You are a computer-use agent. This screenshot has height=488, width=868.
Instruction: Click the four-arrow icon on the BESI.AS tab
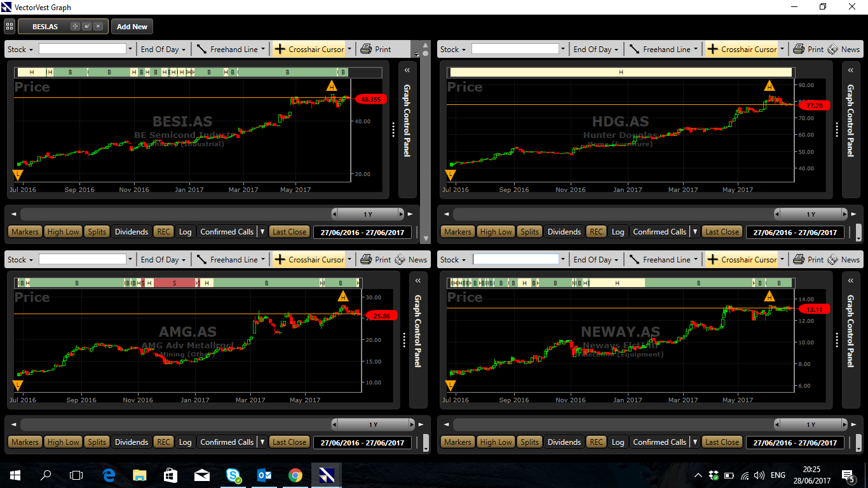(x=75, y=27)
